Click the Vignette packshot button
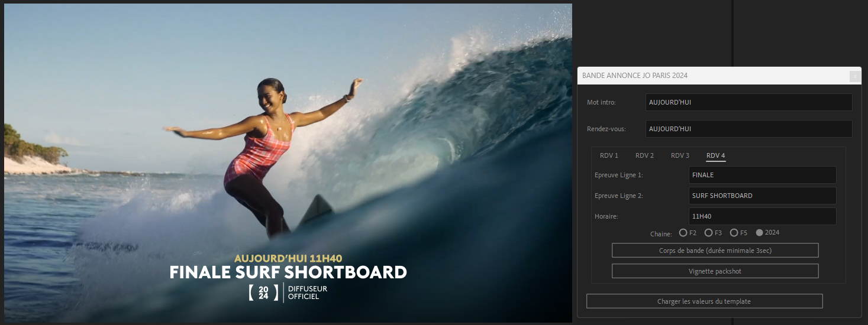This screenshot has width=868, height=325. (x=715, y=271)
